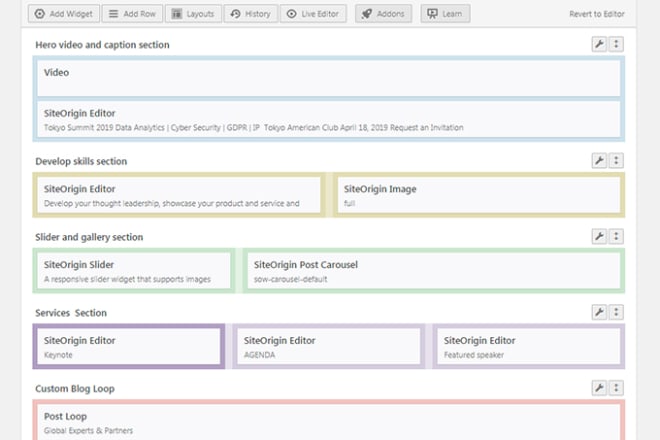Click the rows icon on Add Row
The width and height of the screenshot is (660, 440).
point(114,14)
